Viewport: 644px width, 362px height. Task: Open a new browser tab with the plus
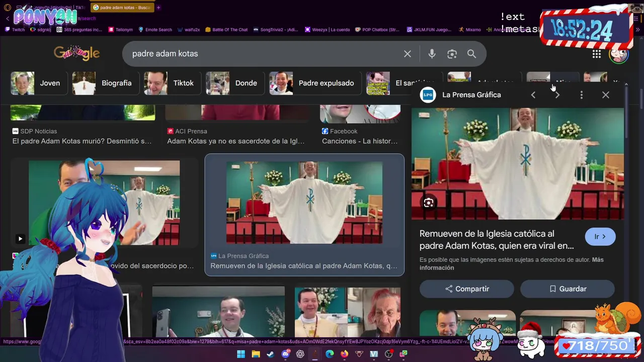tap(158, 8)
